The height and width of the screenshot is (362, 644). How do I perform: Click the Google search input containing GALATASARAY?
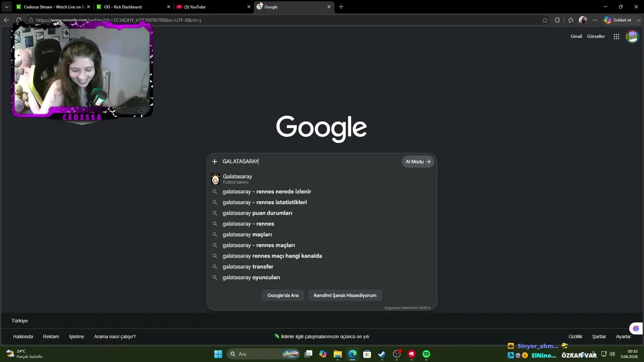(x=310, y=161)
